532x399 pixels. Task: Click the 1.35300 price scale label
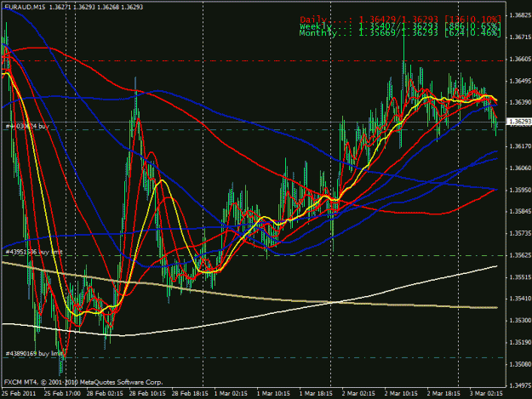pos(520,321)
